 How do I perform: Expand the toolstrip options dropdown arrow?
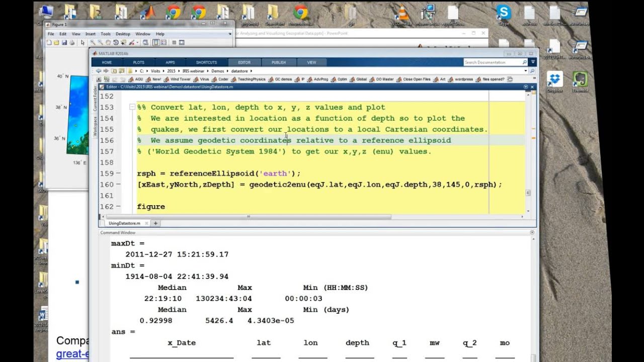[533, 62]
